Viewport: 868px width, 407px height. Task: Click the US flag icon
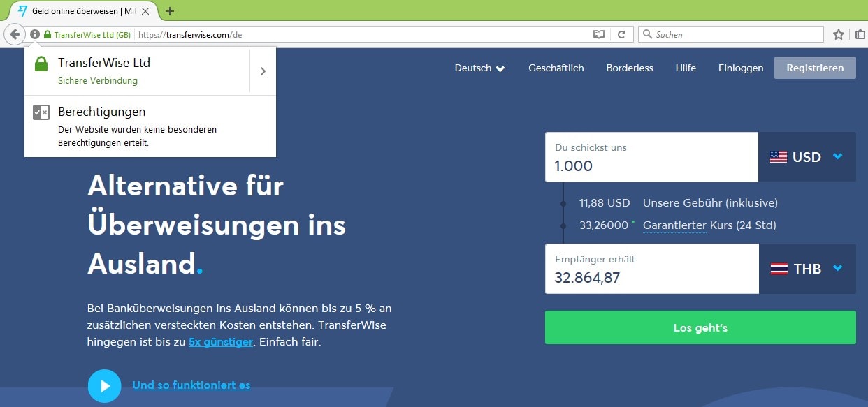779,157
